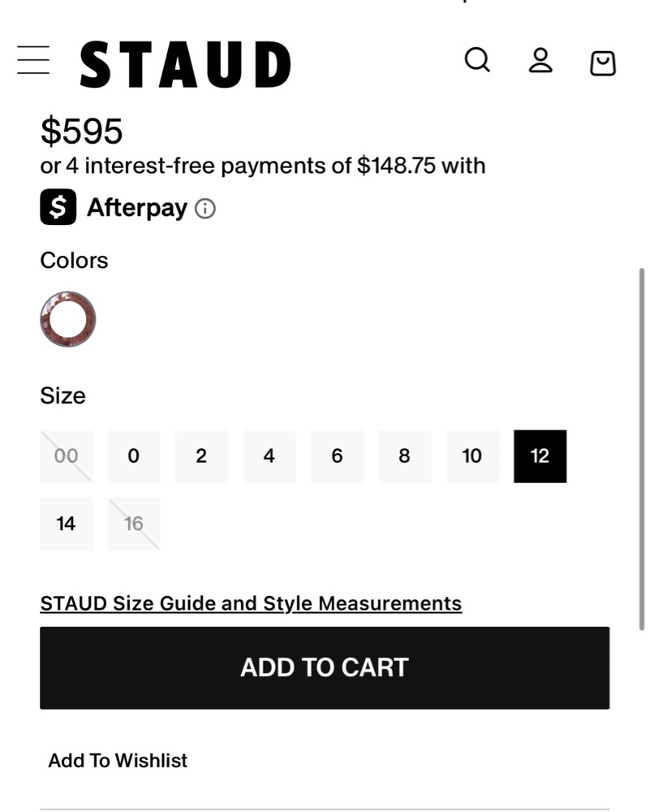Screen dimensions: 650x812
Task: Select size 2
Action: 201,456
